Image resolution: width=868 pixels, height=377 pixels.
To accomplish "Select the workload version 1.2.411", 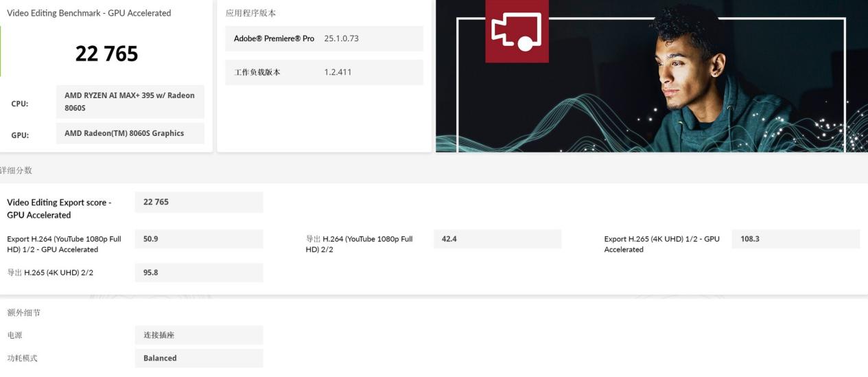I will pos(338,72).
